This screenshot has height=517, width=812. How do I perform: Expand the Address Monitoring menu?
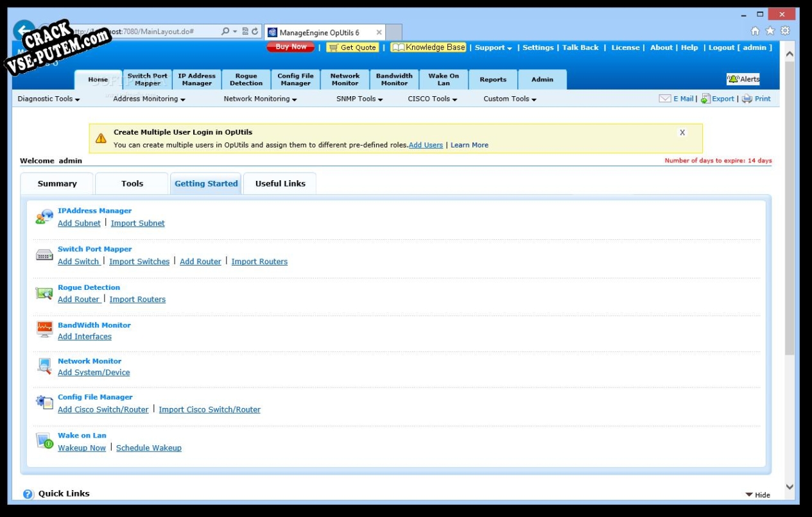(x=149, y=99)
